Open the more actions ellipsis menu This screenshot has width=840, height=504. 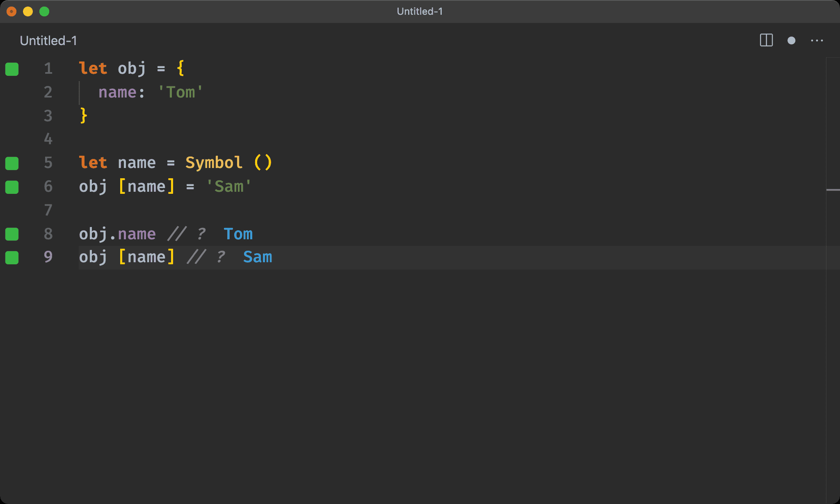pyautogui.click(x=817, y=40)
